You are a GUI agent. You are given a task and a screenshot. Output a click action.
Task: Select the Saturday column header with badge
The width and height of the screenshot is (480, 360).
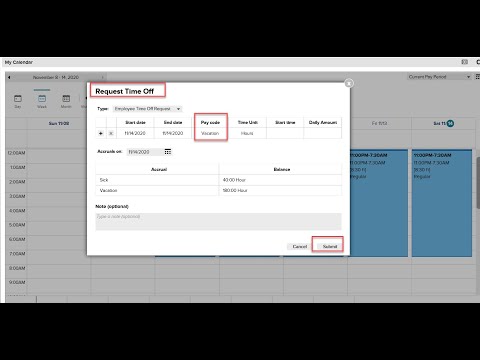[x=444, y=123]
